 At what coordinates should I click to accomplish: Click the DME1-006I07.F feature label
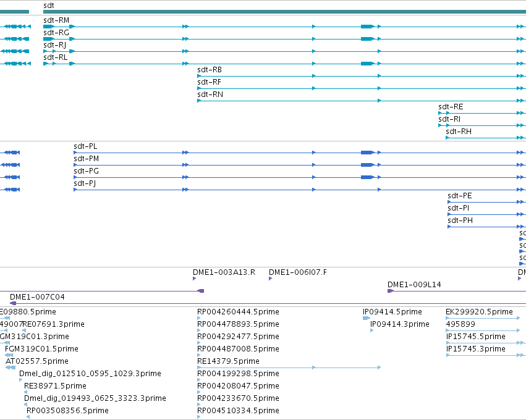(298, 272)
